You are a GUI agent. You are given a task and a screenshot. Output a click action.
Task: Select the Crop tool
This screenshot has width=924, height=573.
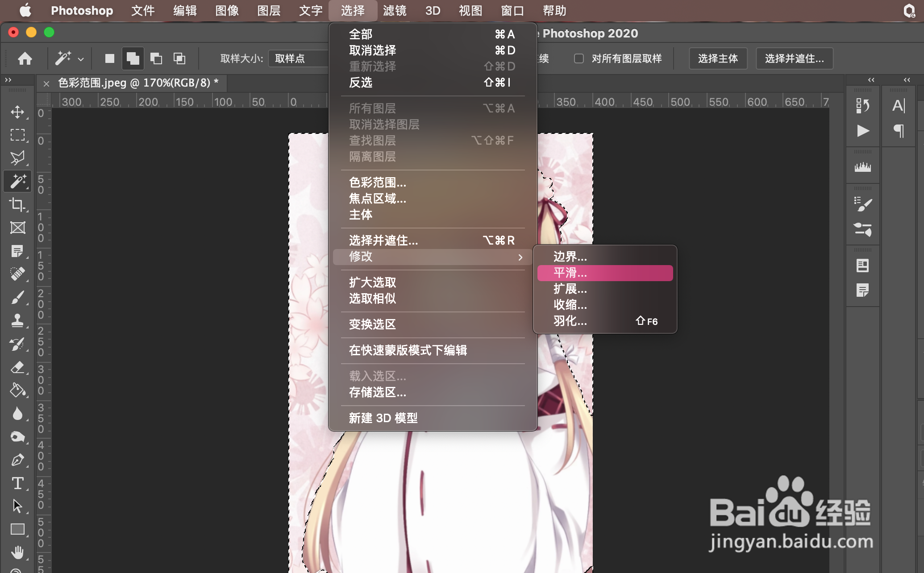tap(17, 204)
